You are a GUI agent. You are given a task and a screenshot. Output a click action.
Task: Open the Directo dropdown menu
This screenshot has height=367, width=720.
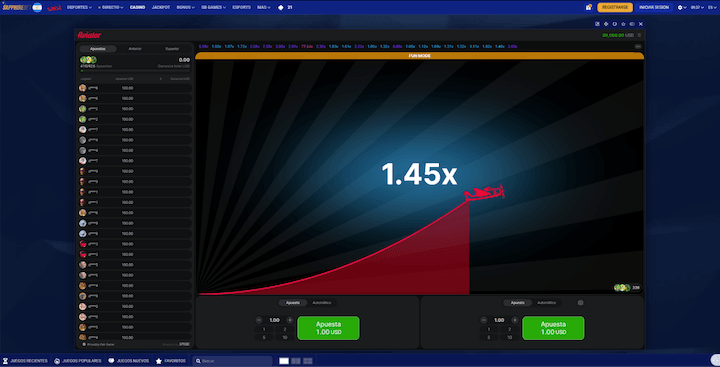(111, 7)
